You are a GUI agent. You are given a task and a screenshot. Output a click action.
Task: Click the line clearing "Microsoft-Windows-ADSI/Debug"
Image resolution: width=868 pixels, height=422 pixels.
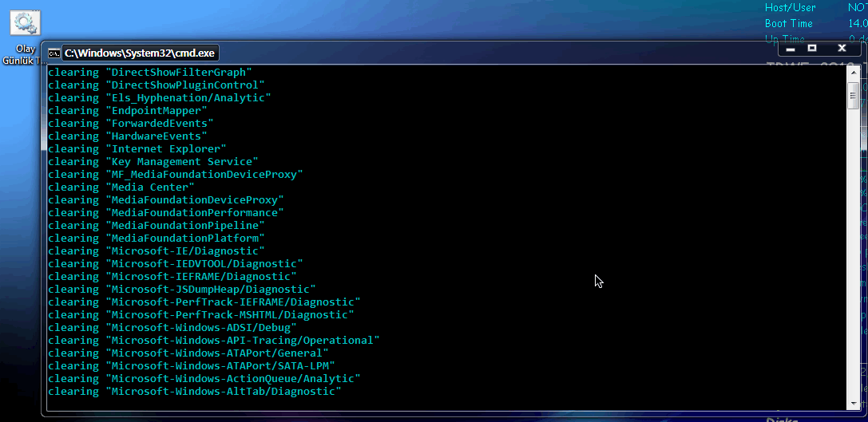172,327
